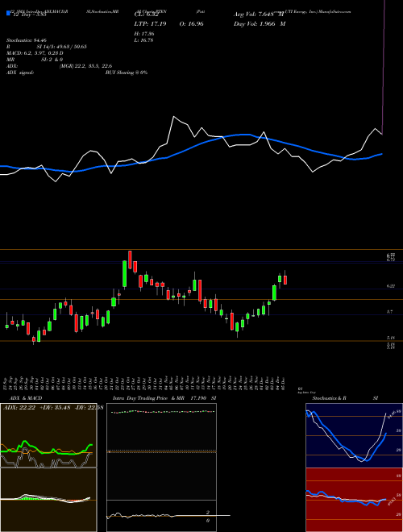The image size is (403, 532).
Task: Click the Stochastics: 84.46 reading
Action: coord(27,40)
